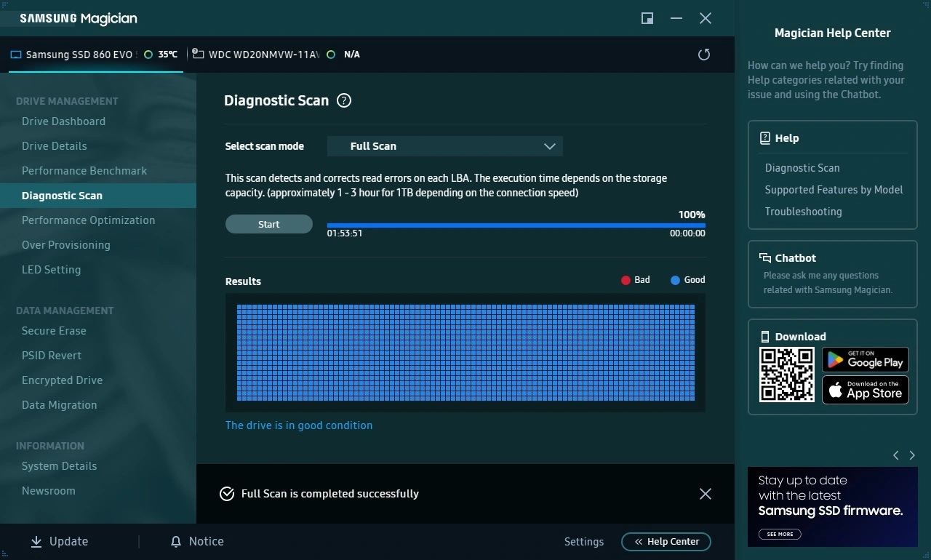The width and height of the screenshot is (931, 560).
Task: Click the Samsung SSD 860 EVO drive icon
Action: pos(16,55)
